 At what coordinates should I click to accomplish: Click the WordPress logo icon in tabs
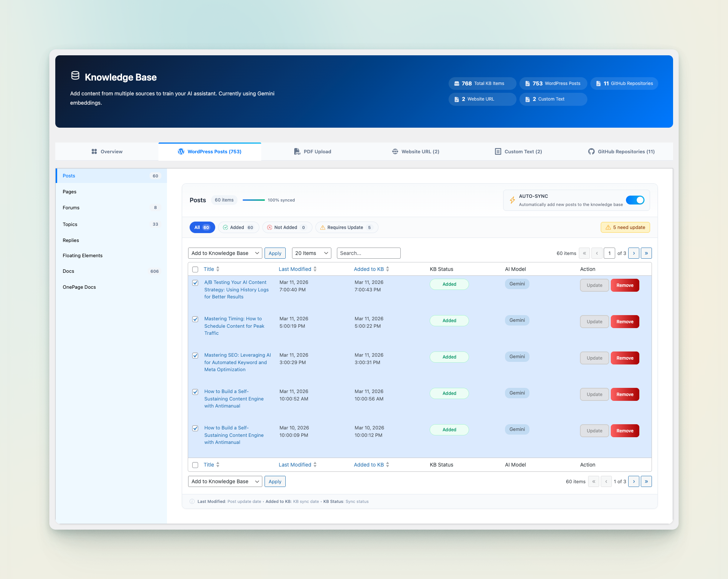pyautogui.click(x=181, y=151)
